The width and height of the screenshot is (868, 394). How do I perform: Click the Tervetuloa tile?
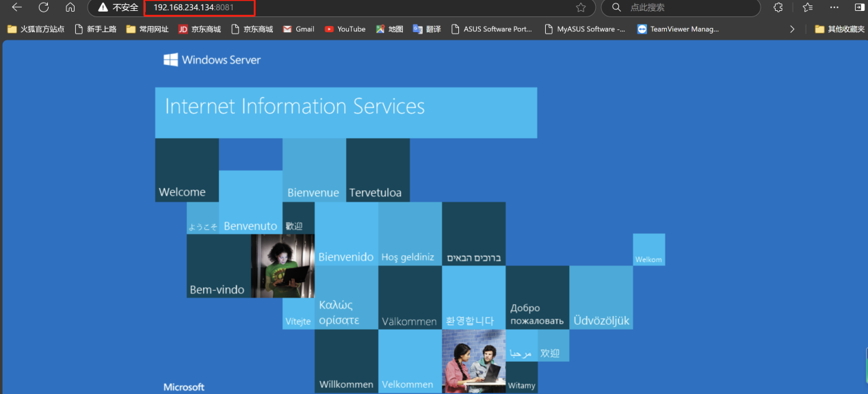[x=378, y=170]
